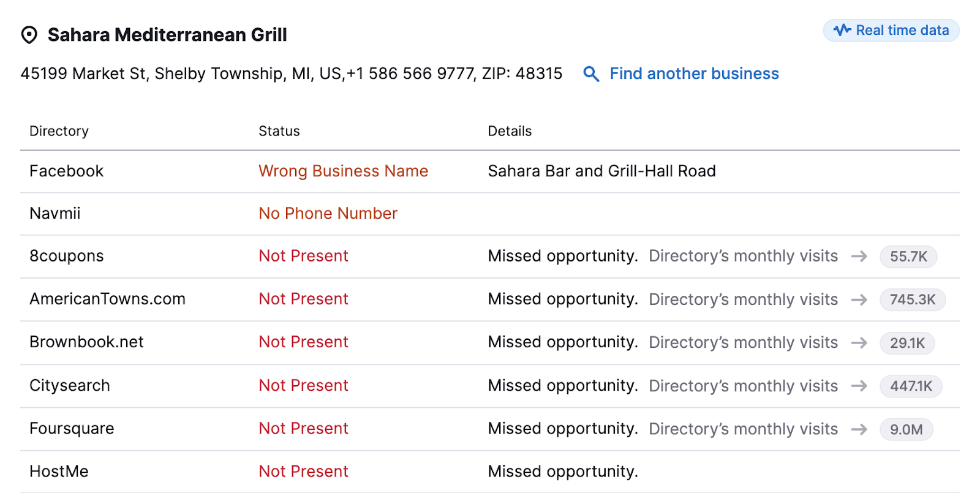
Task: Open the Find another business search
Action: 693,73
